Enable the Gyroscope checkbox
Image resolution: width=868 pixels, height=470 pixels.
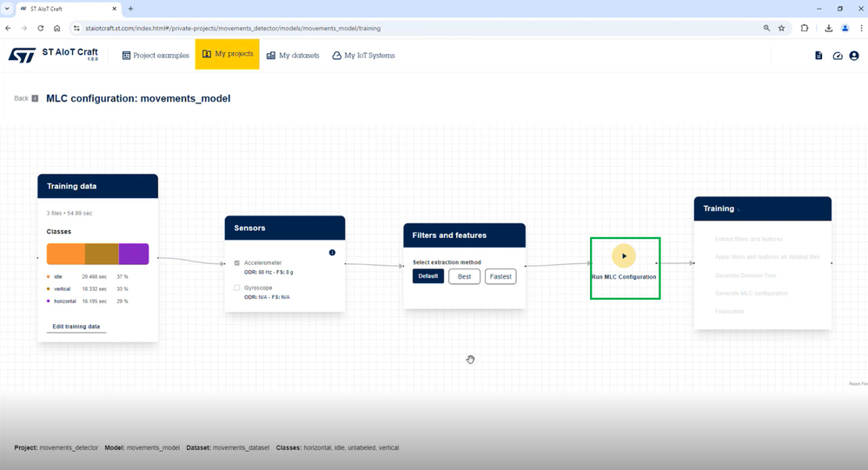coord(237,288)
